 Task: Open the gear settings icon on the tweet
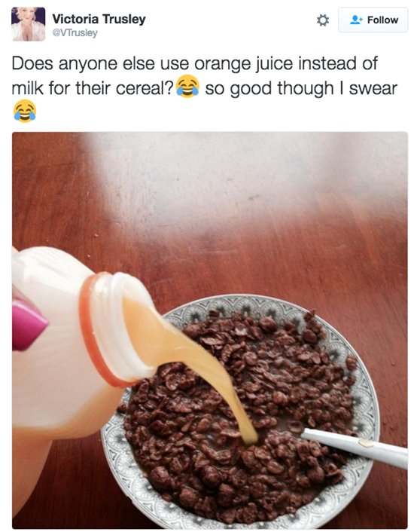[322, 20]
